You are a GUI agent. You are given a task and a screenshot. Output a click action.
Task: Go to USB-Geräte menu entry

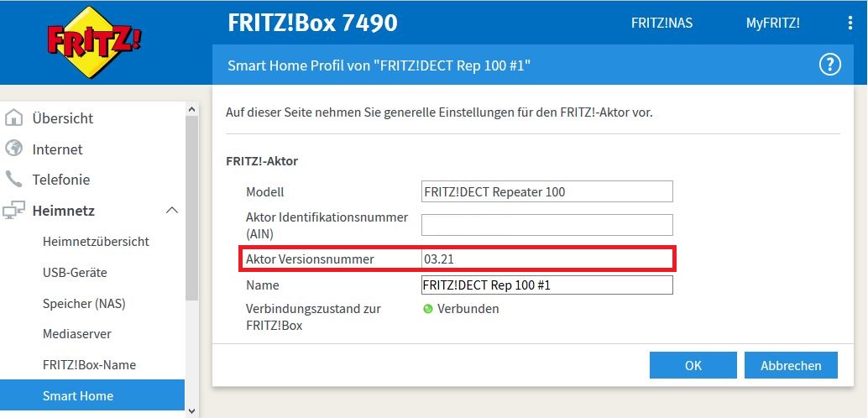[x=75, y=273]
